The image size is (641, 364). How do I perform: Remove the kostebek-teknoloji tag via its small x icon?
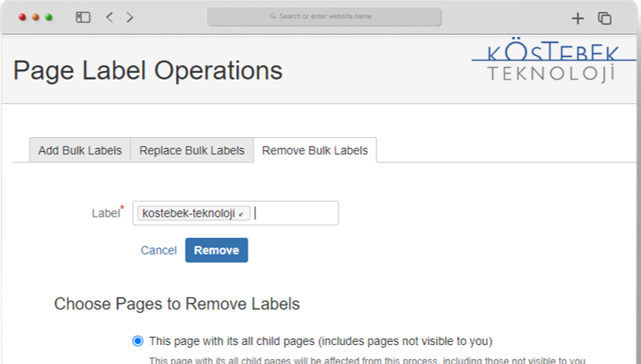241,214
